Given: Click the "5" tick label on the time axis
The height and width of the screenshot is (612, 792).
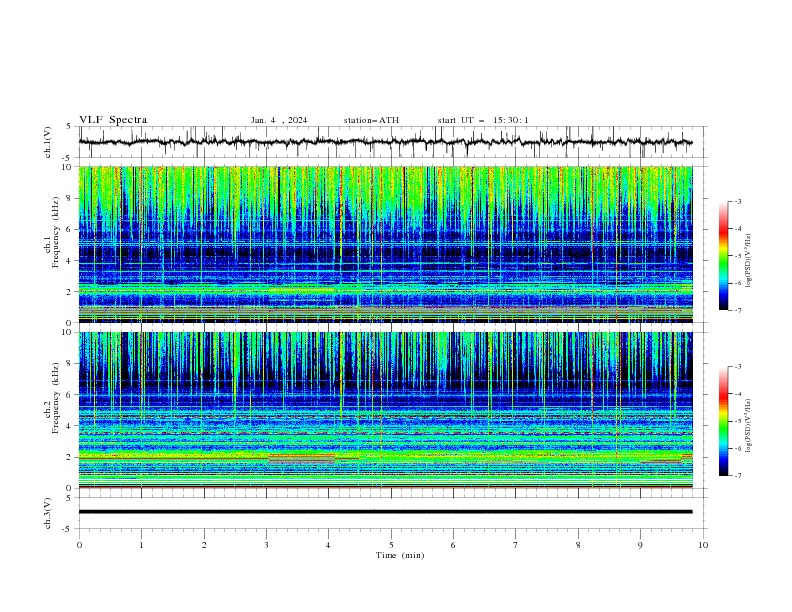Looking at the screenshot, I should tap(391, 545).
